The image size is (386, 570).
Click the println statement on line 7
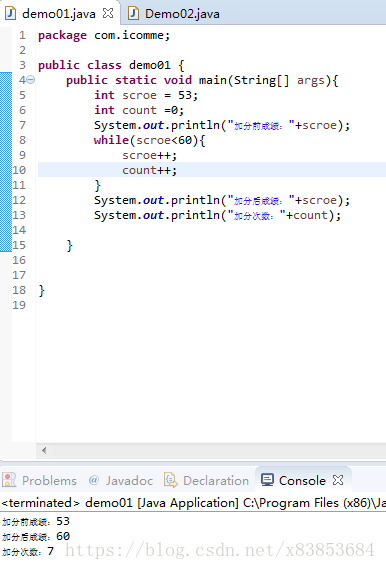(222, 125)
